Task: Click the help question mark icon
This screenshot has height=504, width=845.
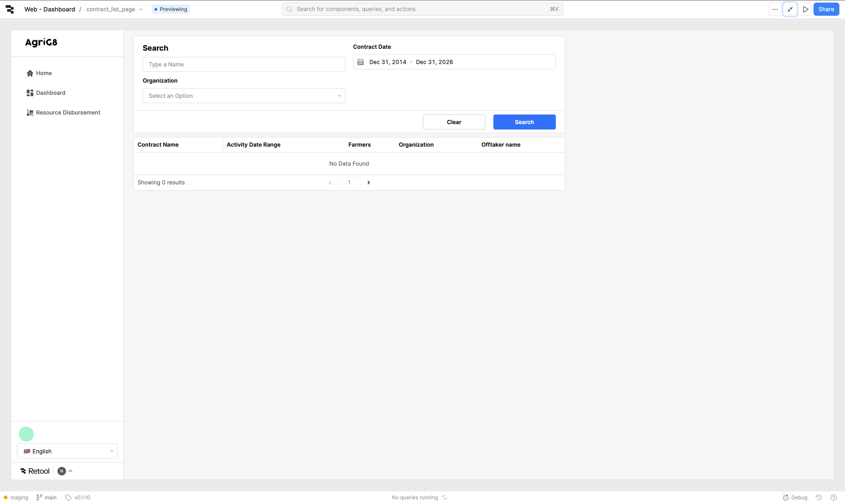Action: tap(833, 497)
